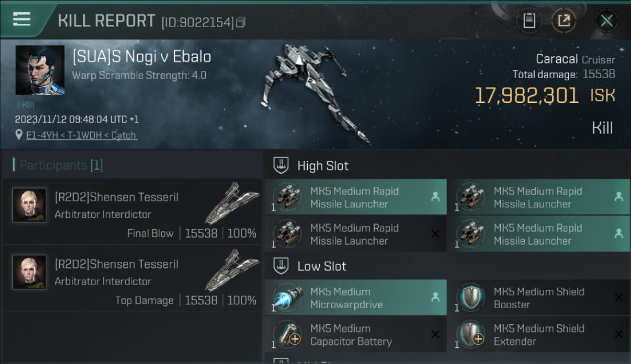Image resolution: width=631 pixels, height=364 pixels.
Task: Open the hamburger main menu
Action: [x=22, y=19]
